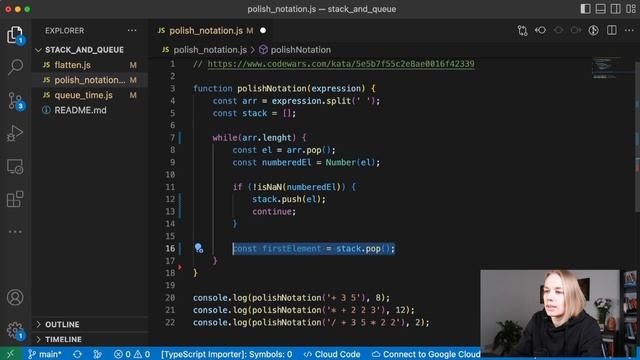Click the source control graph icon in status bar
640x360 pixels.
pyautogui.click(x=98, y=354)
